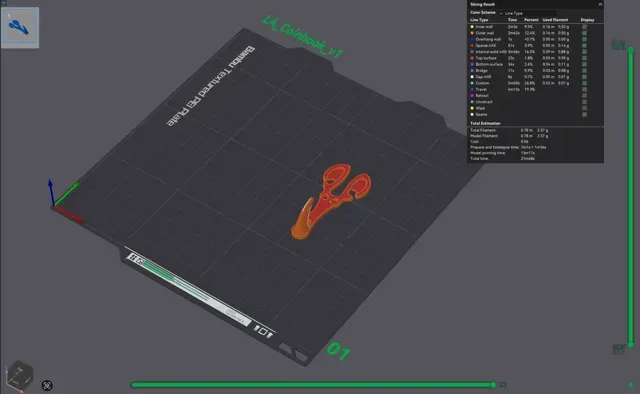This screenshot has height=394, width=640.
Task: Click the circular view reset icon near the cube
Action: (47, 385)
